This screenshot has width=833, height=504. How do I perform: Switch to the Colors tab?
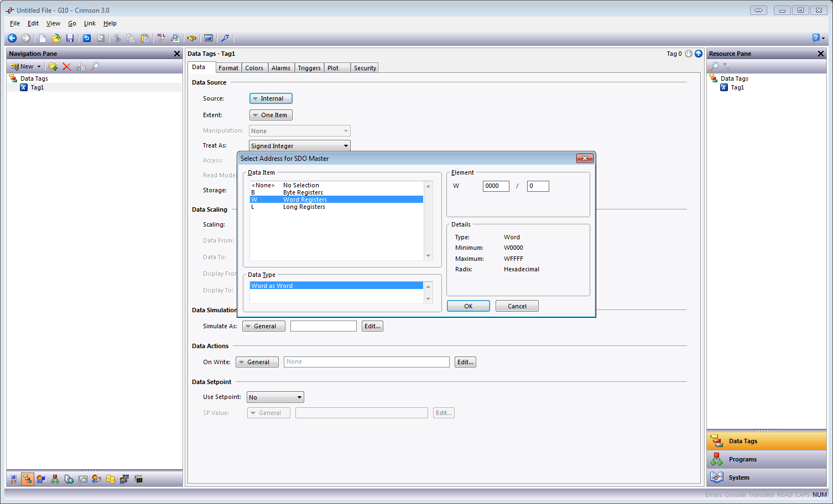point(254,68)
